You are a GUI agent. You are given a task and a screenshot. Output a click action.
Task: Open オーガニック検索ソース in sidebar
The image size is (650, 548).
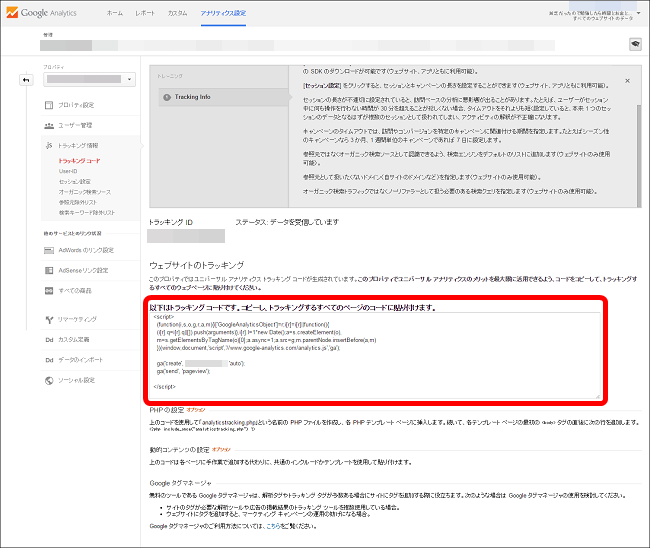[x=85, y=192]
